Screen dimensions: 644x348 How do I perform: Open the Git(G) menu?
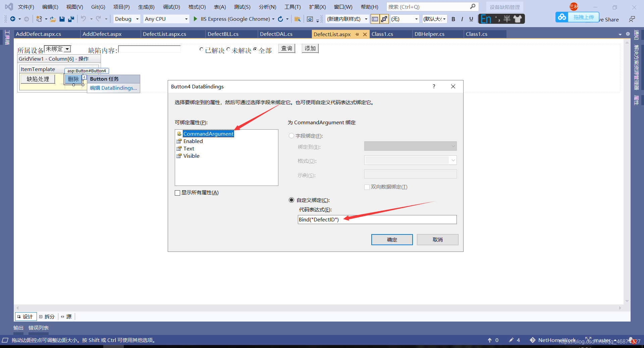[98, 7]
